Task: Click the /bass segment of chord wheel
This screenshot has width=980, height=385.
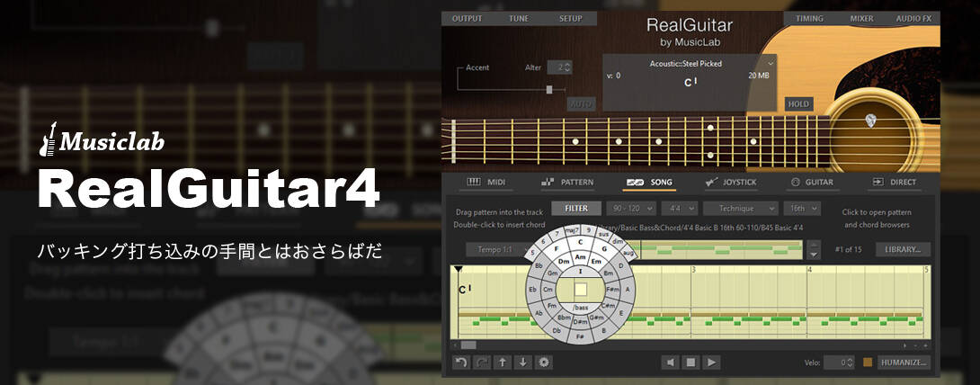Action: (581, 308)
